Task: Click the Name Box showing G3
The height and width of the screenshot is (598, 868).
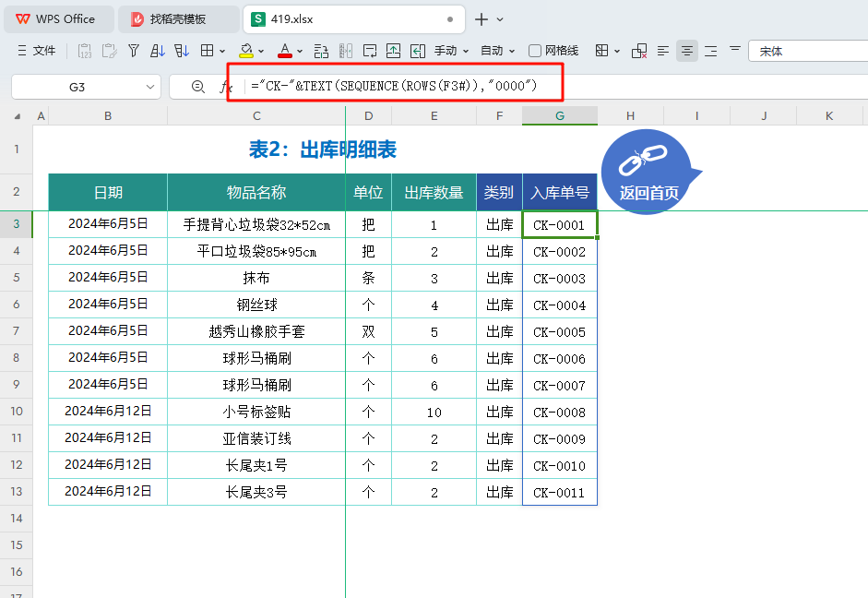Action: (77, 87)
